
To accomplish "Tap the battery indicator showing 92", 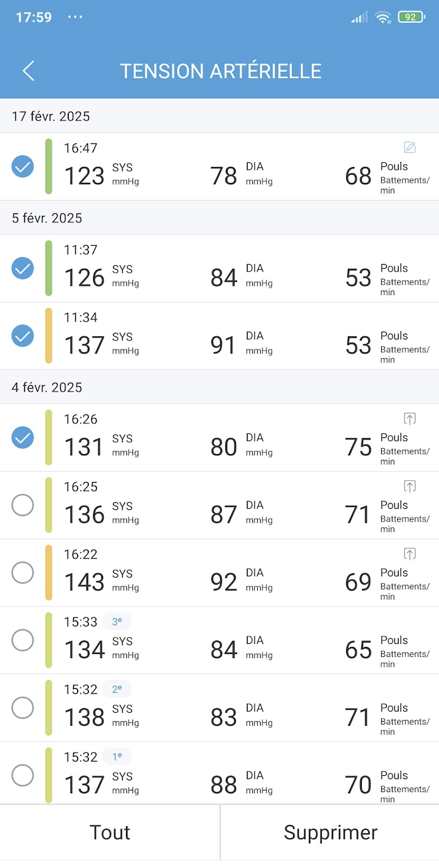I will coord(411,17).
